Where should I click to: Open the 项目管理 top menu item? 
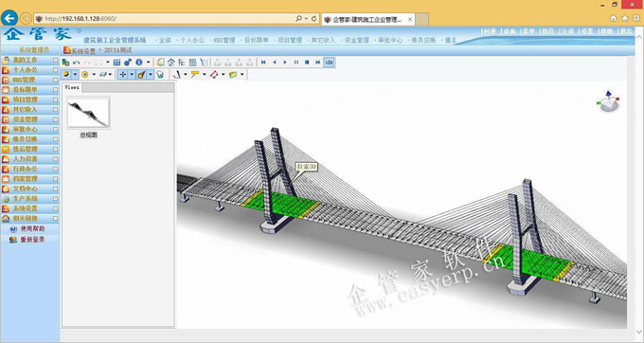[x=290, y=40]
